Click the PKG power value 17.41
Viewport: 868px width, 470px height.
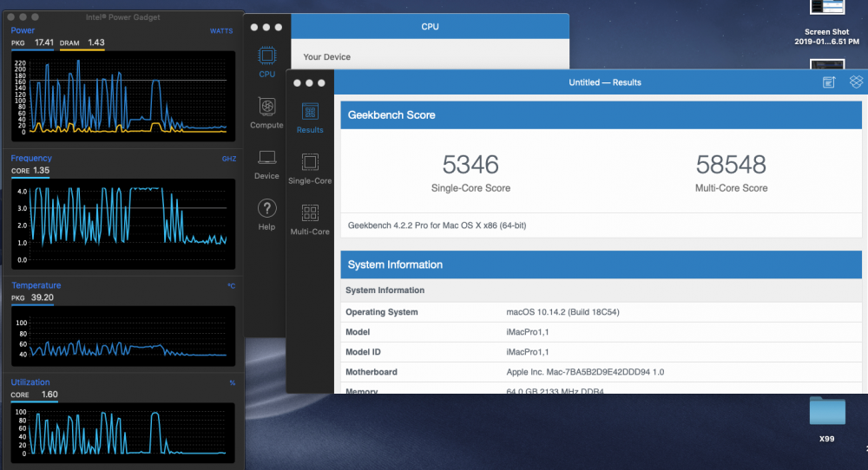coord(43,42)
